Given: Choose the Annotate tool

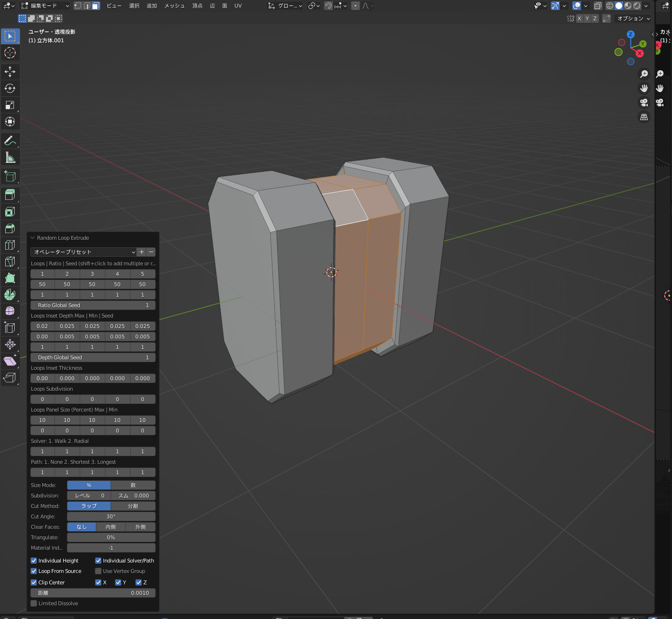Looking at the screenshot, I should pyautogui.click(x=10, y=140).
